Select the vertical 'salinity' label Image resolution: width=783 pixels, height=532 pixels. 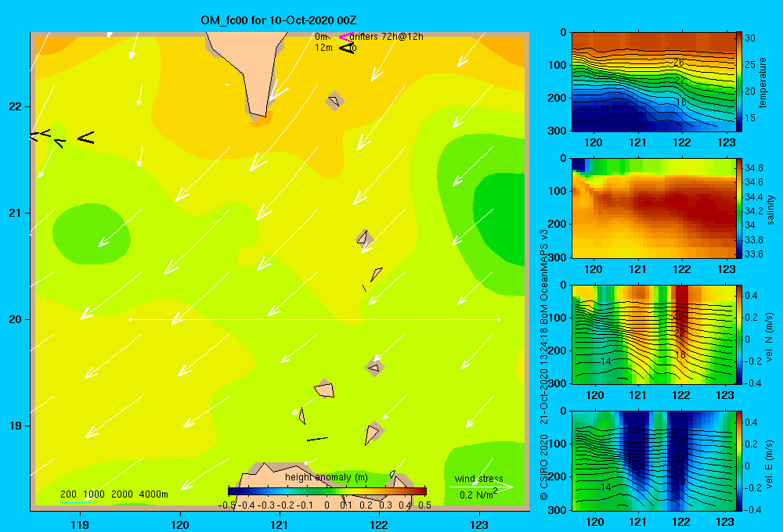point(770,210)
